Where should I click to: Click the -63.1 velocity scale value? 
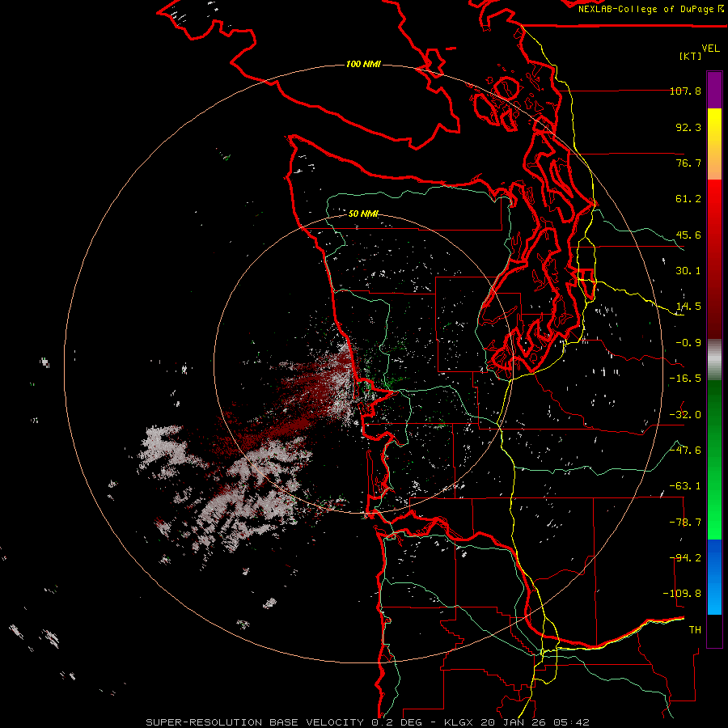coord(685,486)
